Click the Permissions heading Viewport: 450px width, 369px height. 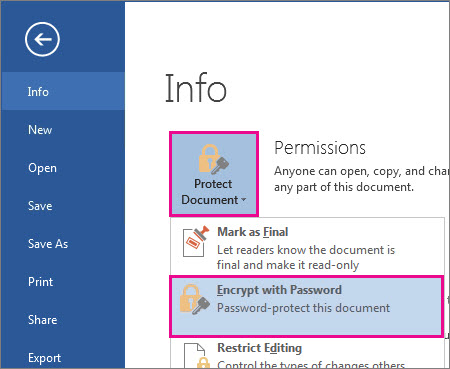320,148
